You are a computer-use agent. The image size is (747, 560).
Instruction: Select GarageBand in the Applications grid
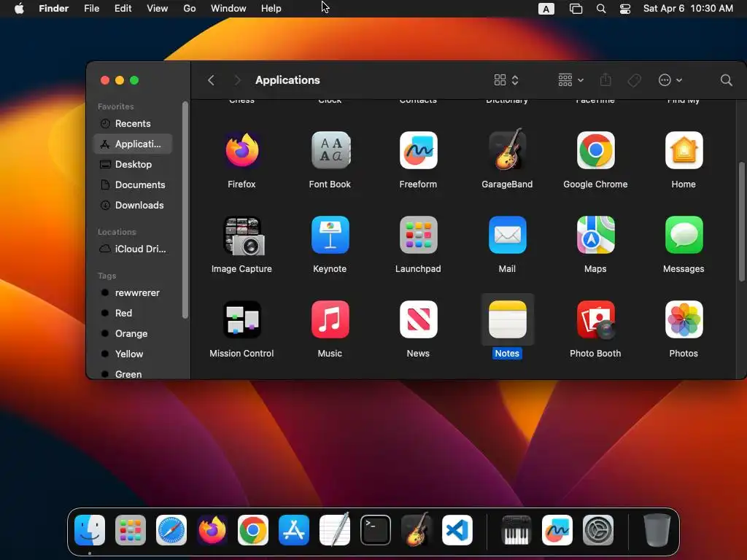(x=507, y=150)
